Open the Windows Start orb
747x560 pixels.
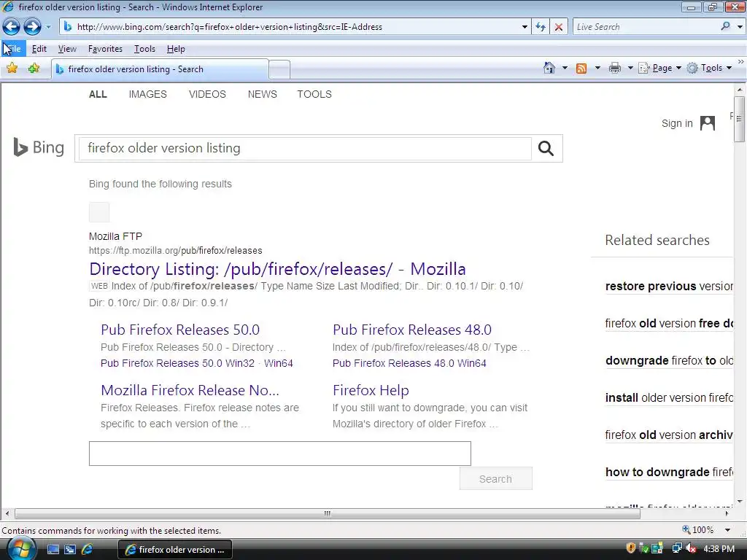21,548
